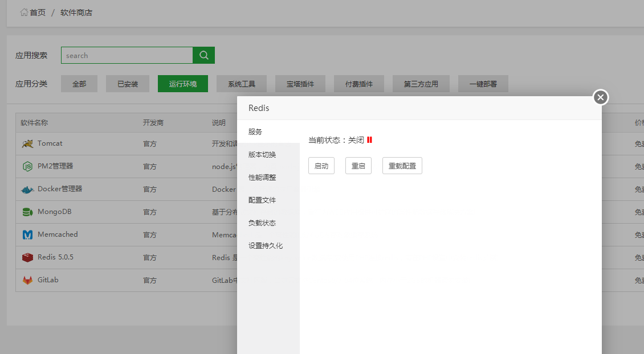Image resolution: width=644 pixels, height=354 pixels.
Task: Open the 配置文件 tab
Action: 268,200
